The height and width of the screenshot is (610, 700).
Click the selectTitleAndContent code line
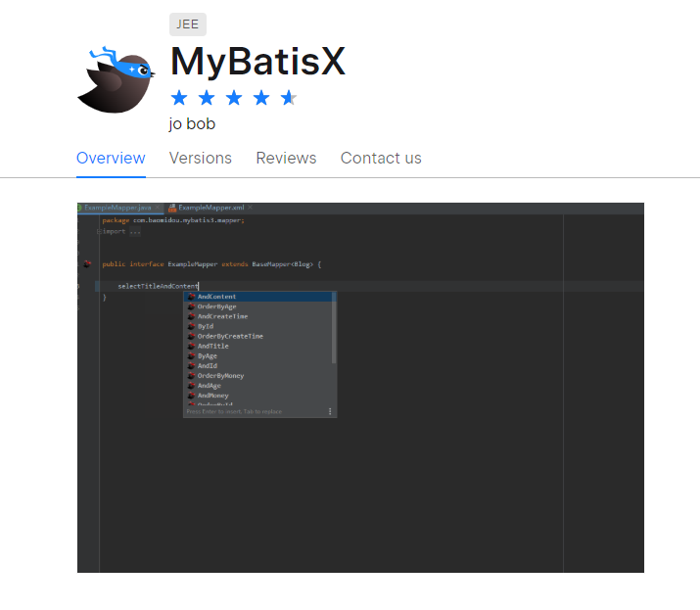point(158,286)
